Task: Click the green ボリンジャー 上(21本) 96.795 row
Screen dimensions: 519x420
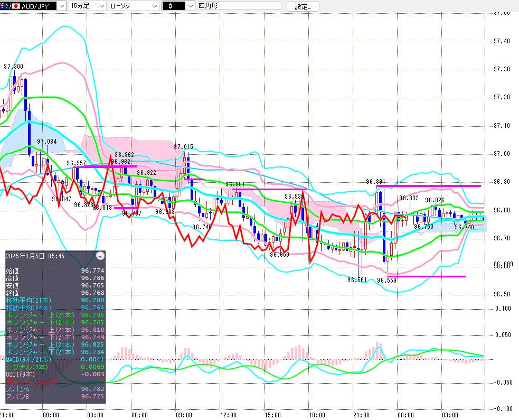Action: [55, 315]
